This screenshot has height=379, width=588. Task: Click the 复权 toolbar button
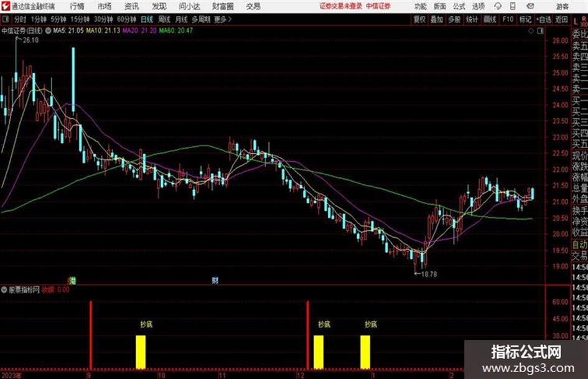coord(419,19)
